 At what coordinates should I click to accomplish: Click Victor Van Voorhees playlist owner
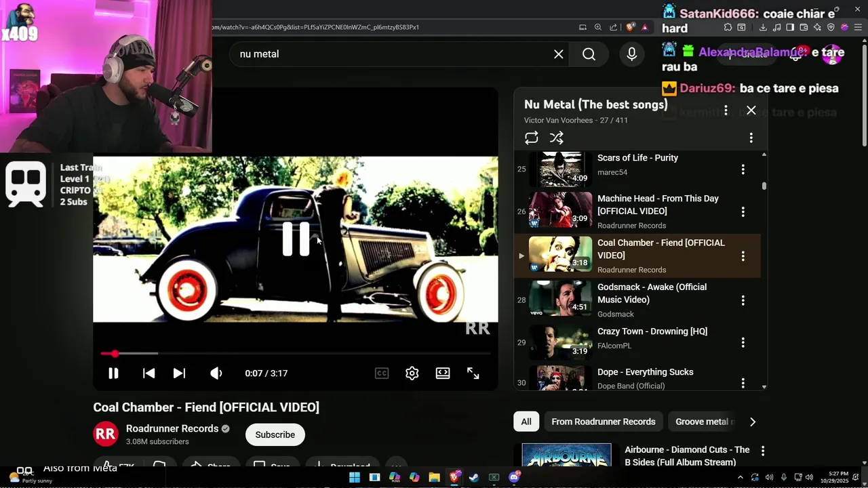[x=558, y=120]
